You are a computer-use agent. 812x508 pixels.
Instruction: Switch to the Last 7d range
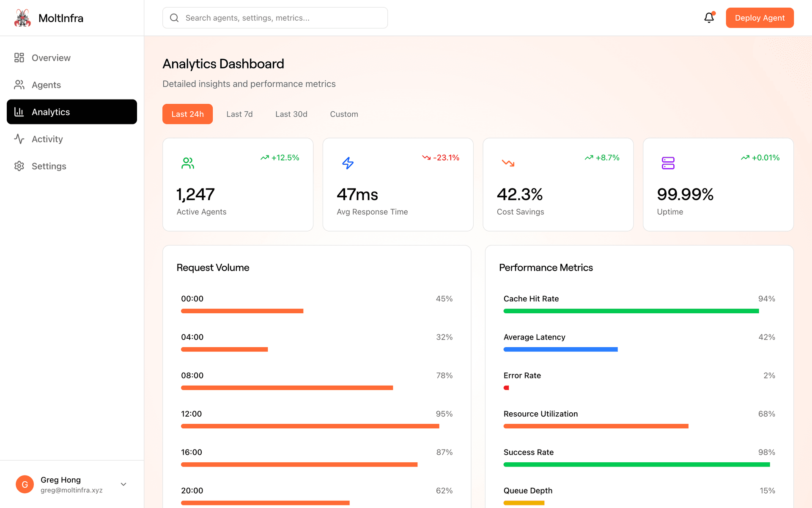point(239,114)
